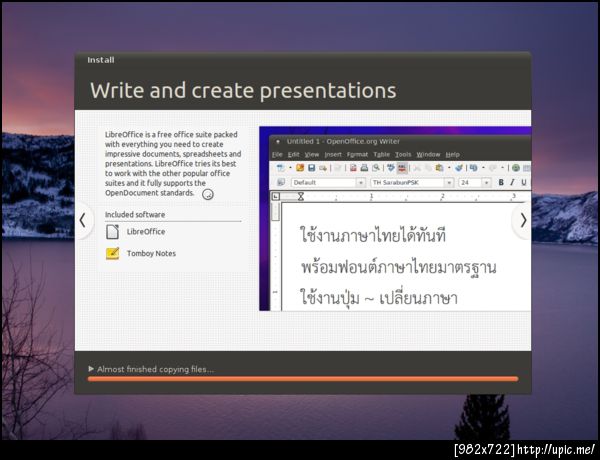Click the Format Paintbrush icon
The image size is (600, 460).
click(x=459, y=168)
